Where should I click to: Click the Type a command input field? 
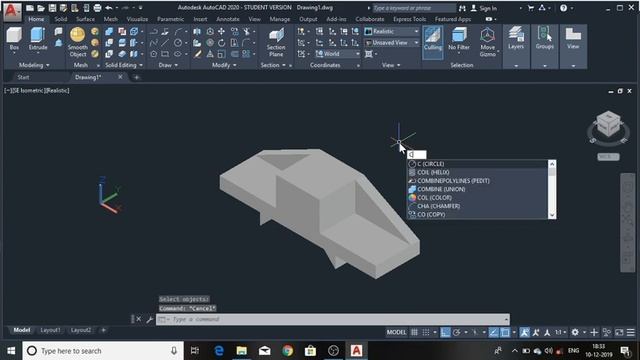pos(333,319)
